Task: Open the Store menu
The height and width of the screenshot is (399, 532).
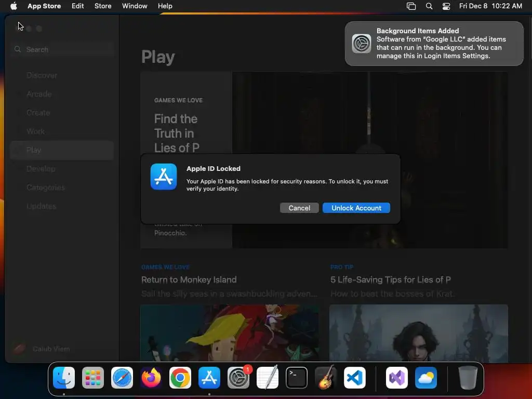Action: coord(103,6)
